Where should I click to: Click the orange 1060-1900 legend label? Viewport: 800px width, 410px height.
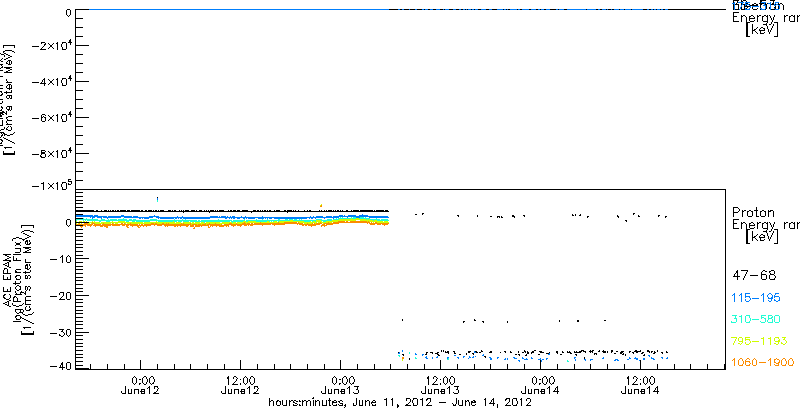[763, 362]
